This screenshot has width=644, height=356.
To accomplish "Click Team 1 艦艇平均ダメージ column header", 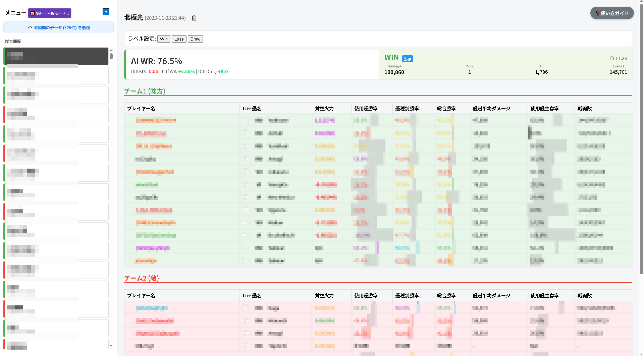I will [x=491, y=109].
